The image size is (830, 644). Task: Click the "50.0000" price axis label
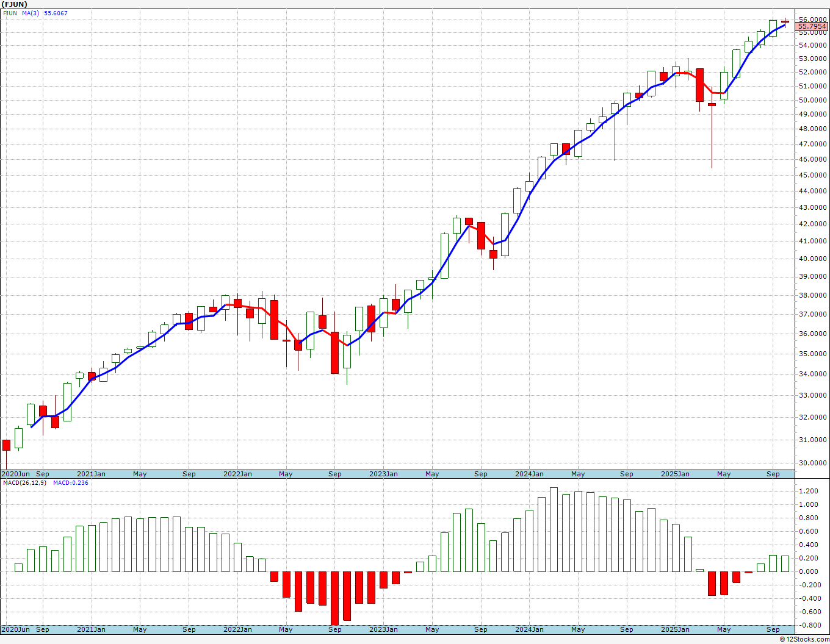(812, 100)
